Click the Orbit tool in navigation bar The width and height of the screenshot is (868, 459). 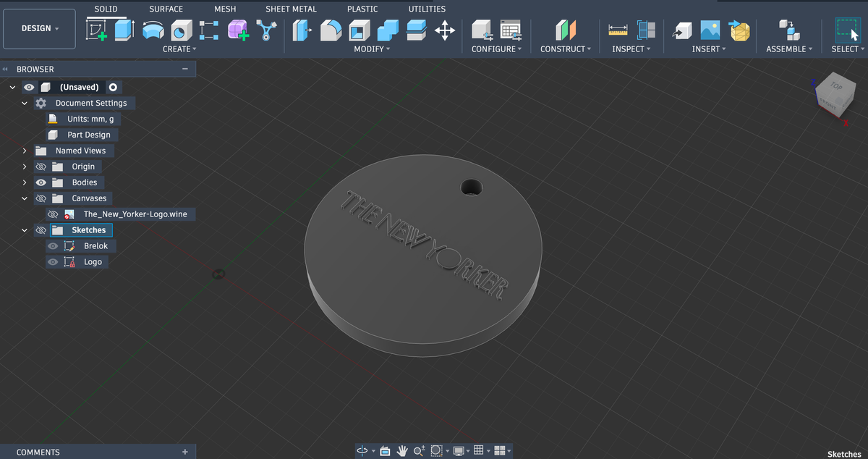[x=363, y=451]
